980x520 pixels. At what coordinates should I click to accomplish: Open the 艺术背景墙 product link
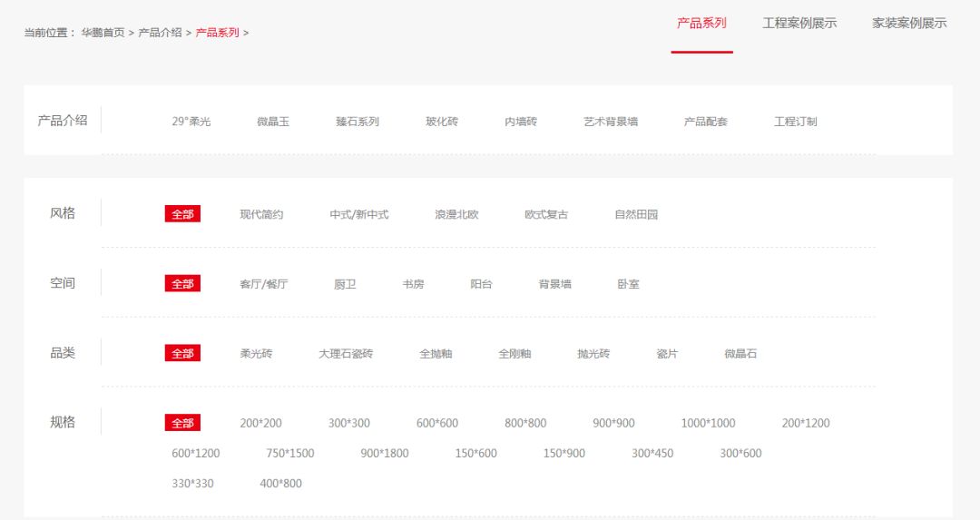[x=611, y=122]
